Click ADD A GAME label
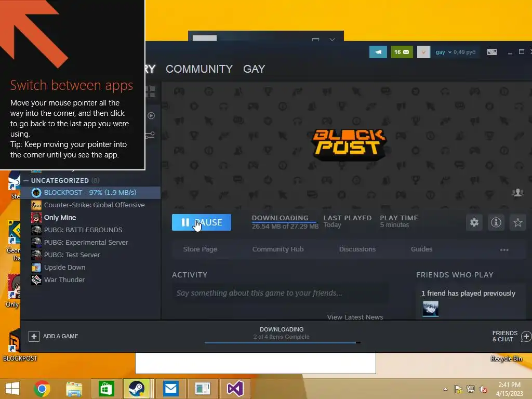 [x=60, y=336]
